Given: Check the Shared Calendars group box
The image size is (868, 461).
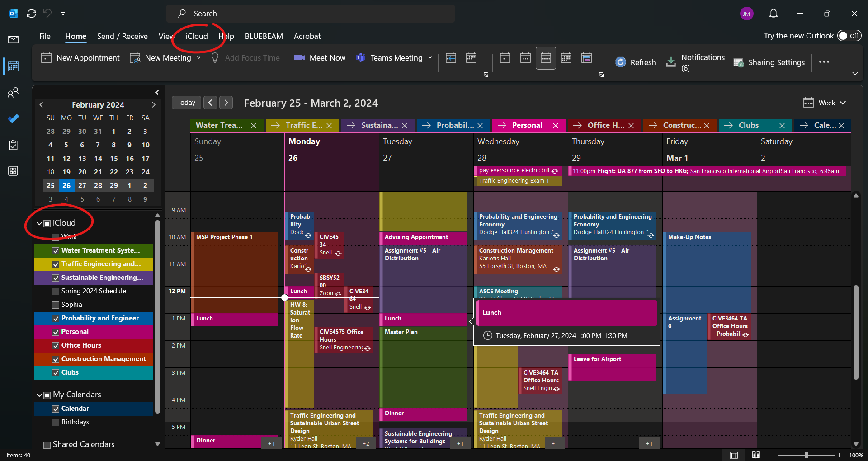Looking at the screenshot, I should coord(47,445).
